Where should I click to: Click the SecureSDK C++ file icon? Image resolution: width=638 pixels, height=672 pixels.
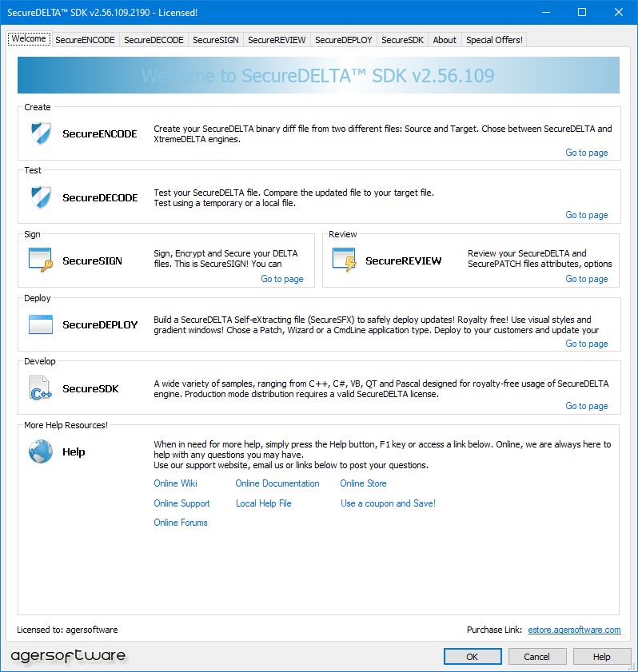[41, 388]
